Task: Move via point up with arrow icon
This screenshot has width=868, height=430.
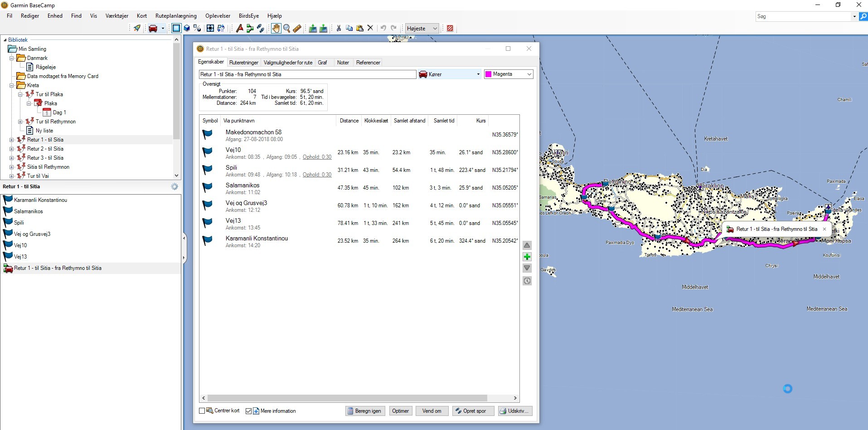Action: (527, 245)
